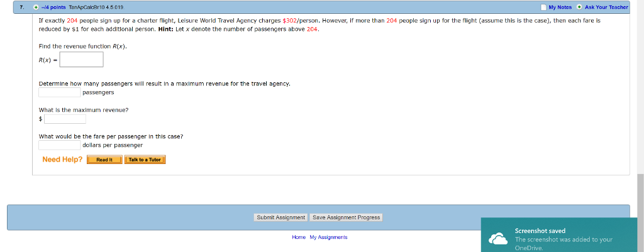Screen dimensions: 644x252
Task: Click the My Notes notepad icon
Action: pyautogui.click(x=543, y=7)
